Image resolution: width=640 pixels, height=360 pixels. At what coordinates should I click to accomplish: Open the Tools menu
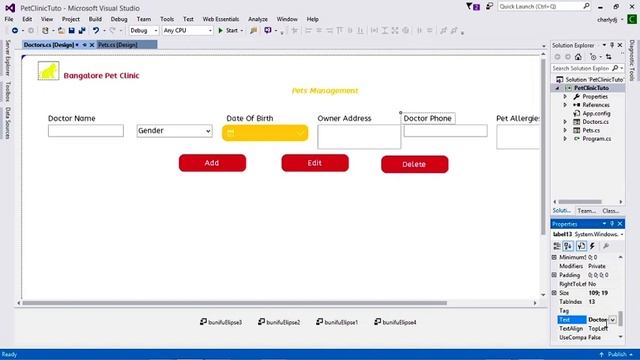(x=167, y=19)
